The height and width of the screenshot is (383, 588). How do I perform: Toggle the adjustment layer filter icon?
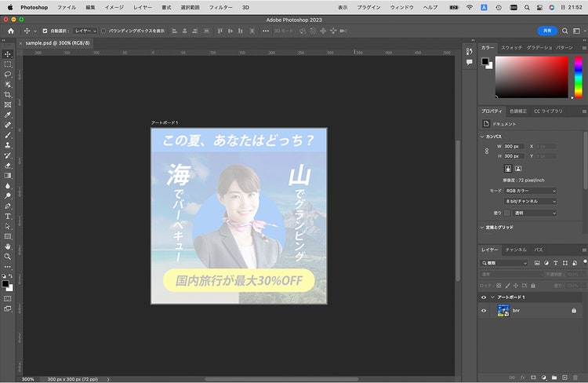(546, 263)
